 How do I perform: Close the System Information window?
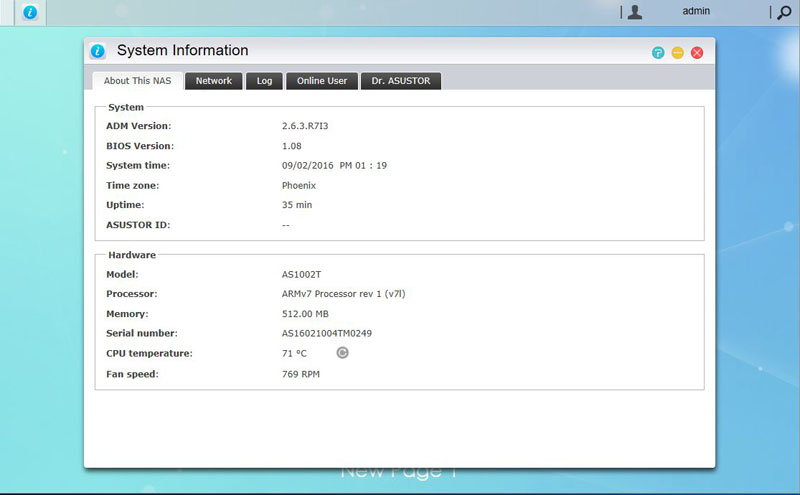[697, 52]
